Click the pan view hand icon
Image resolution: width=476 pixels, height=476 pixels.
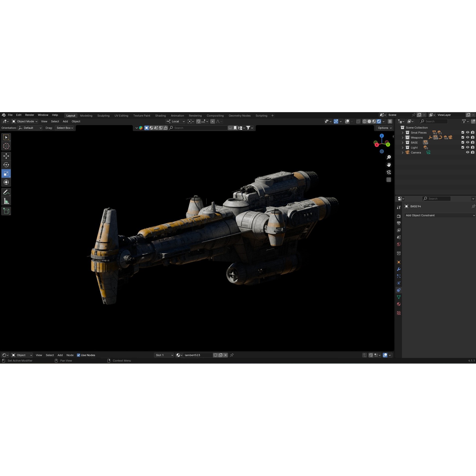coord(389,165)
